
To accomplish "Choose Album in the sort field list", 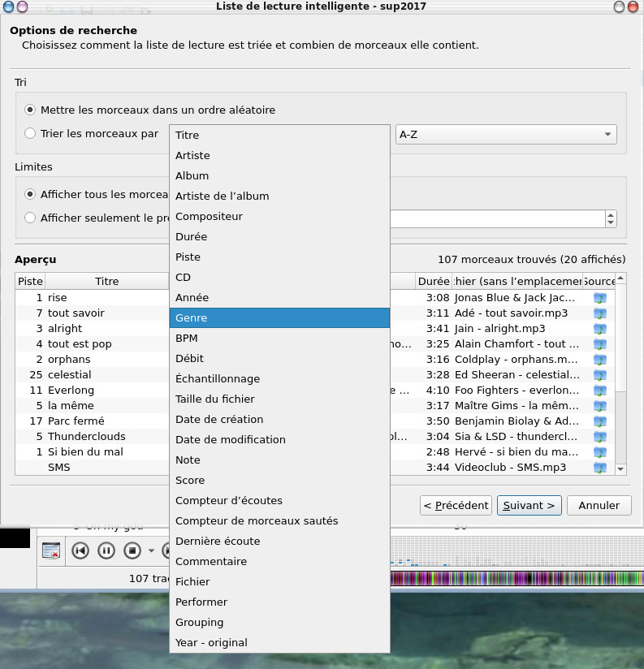I will click(x=279, y=175).
